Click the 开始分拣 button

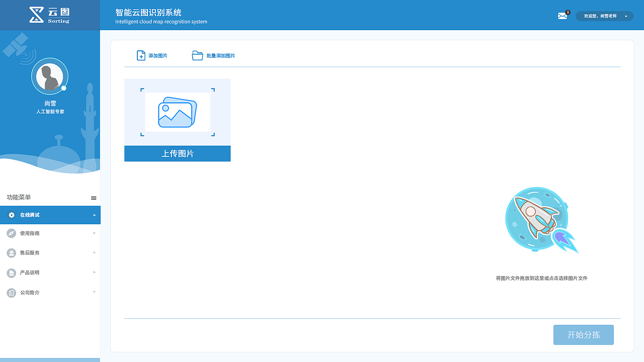pyautogui.click(x=584, y=335)
